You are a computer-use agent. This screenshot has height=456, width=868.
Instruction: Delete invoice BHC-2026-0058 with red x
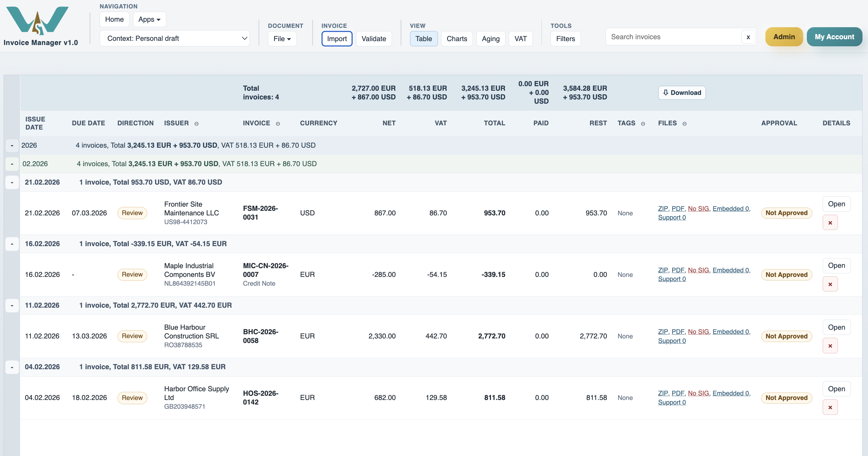coord(830,346)
